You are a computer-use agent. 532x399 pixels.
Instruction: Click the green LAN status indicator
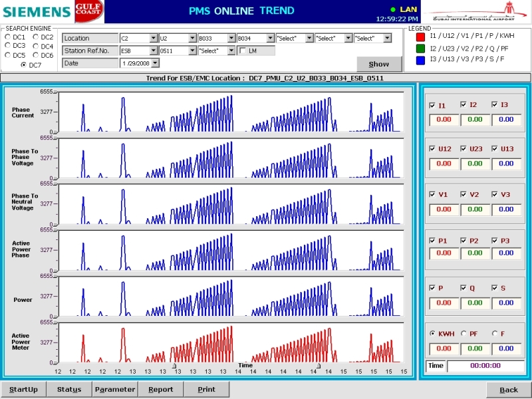pos(394,9)
